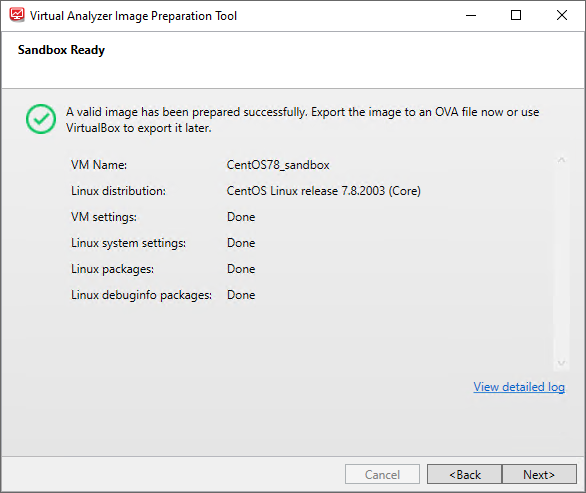Minimize the Image Preparation Tool window
This screenshot has height=493, width=586.
tap(471, 15)
